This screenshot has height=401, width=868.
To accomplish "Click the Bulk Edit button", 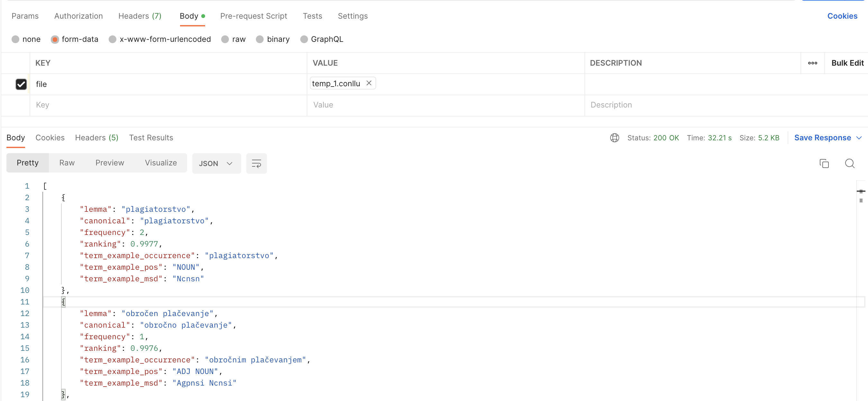I will [847, 63].
